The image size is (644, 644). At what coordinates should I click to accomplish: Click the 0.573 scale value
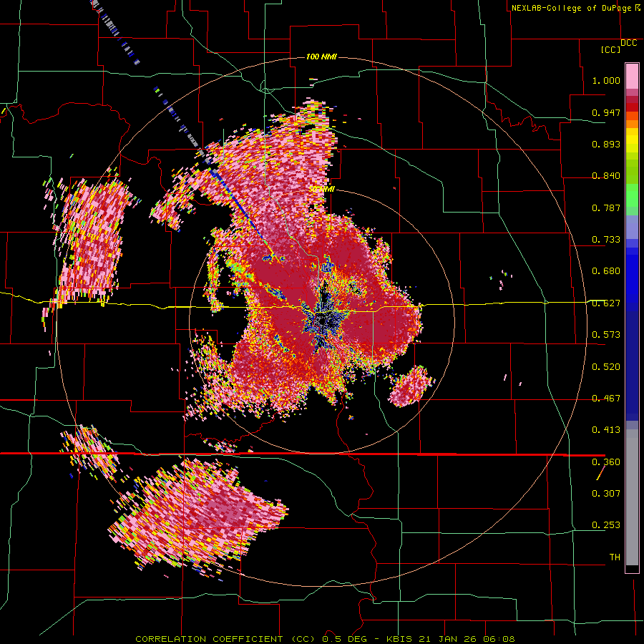coord(606,335)
